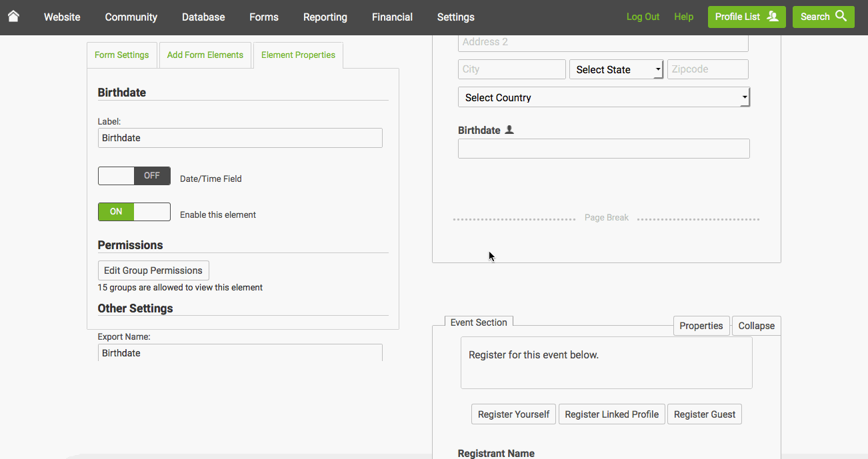This screenshot has height=459, width=868.
Task: Open the Database menu
Action: (203, 17)
